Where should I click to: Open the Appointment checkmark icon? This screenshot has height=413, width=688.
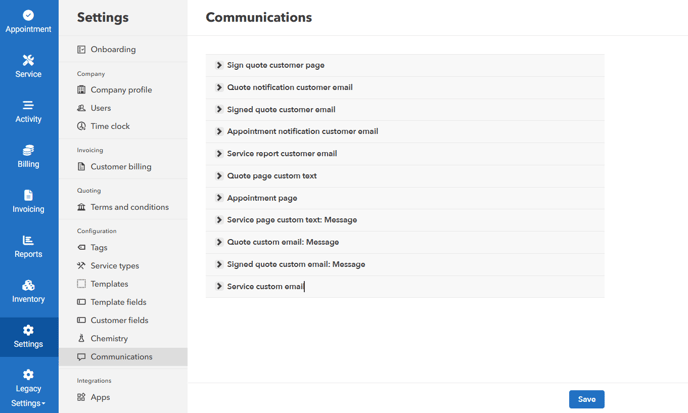[x=28, y=15]
